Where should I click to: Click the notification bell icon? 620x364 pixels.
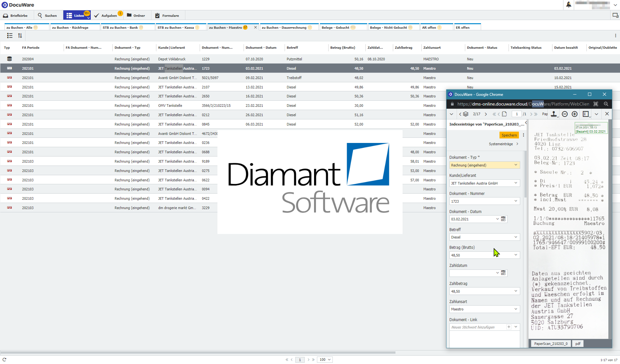point(568,5)
